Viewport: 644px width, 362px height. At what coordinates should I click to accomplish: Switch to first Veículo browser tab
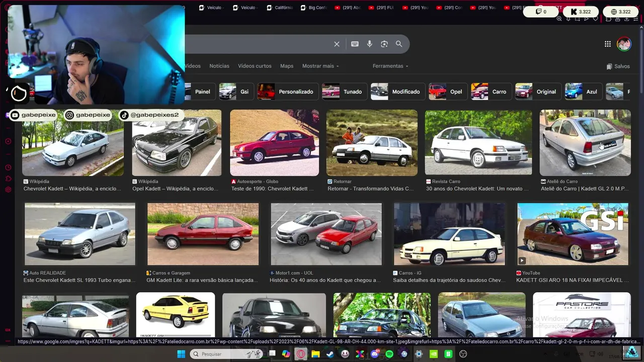click(x=211, y=8)
